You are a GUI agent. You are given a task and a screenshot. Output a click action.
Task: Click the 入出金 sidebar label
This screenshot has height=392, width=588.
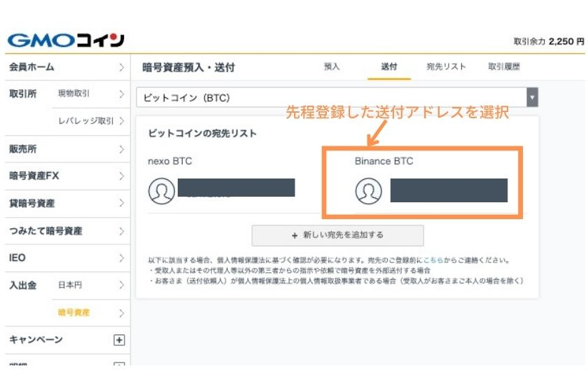click(x=23, y=286)
